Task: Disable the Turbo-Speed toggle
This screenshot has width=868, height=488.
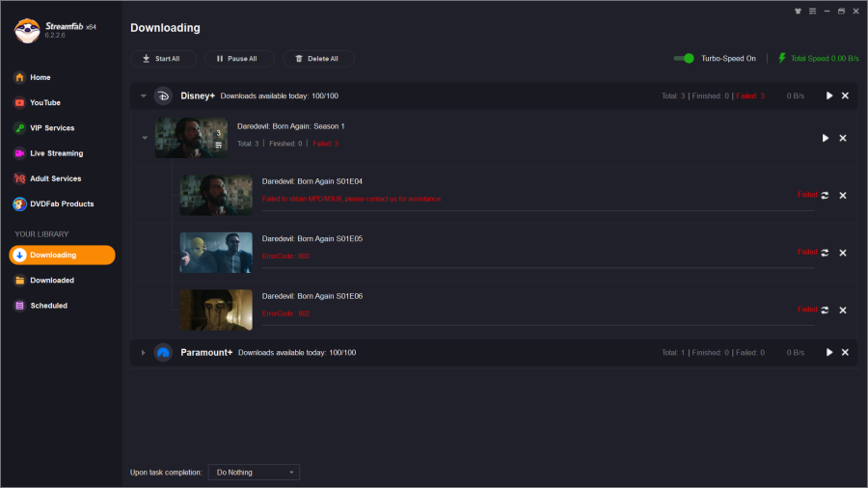Action: pos(684,59)
